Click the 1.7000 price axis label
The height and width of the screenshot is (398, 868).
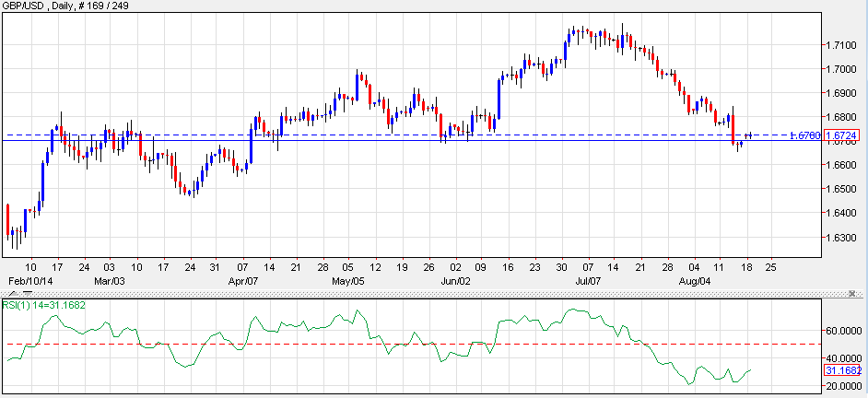841,69
